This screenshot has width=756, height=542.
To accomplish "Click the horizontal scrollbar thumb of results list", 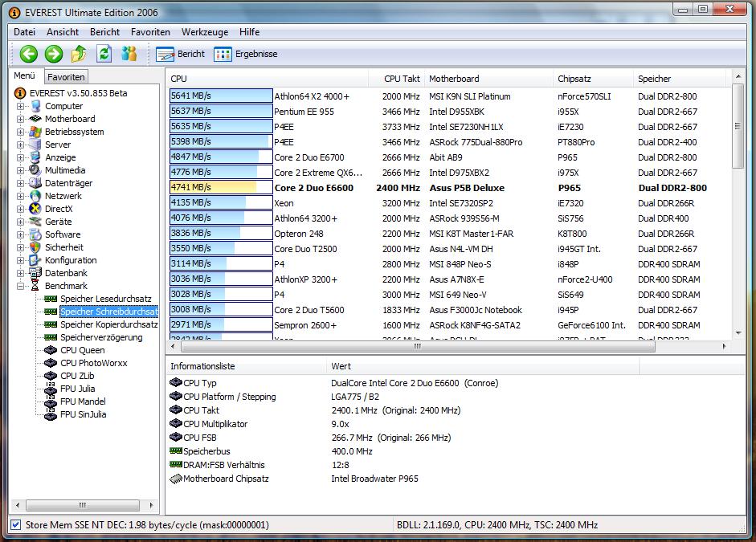I will [417, 346].
